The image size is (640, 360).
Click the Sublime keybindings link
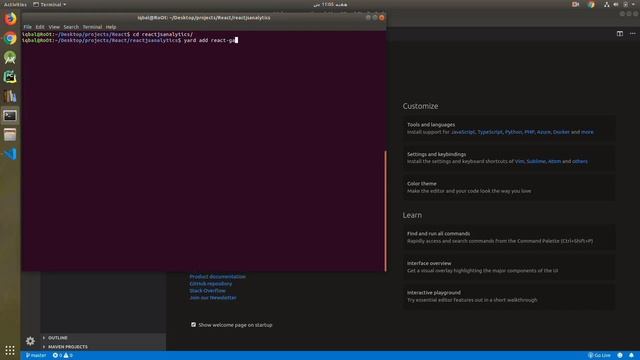click(x=536, y=162)
